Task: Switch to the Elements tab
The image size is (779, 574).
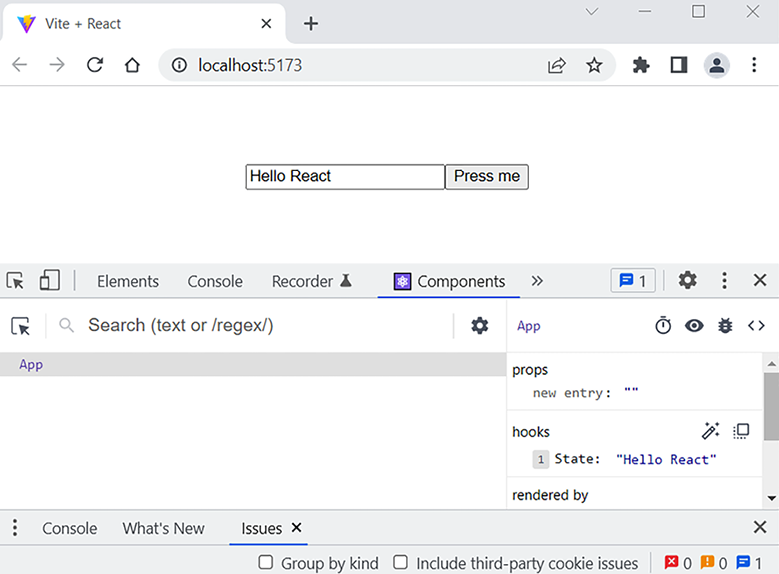Action: (128, 282)
